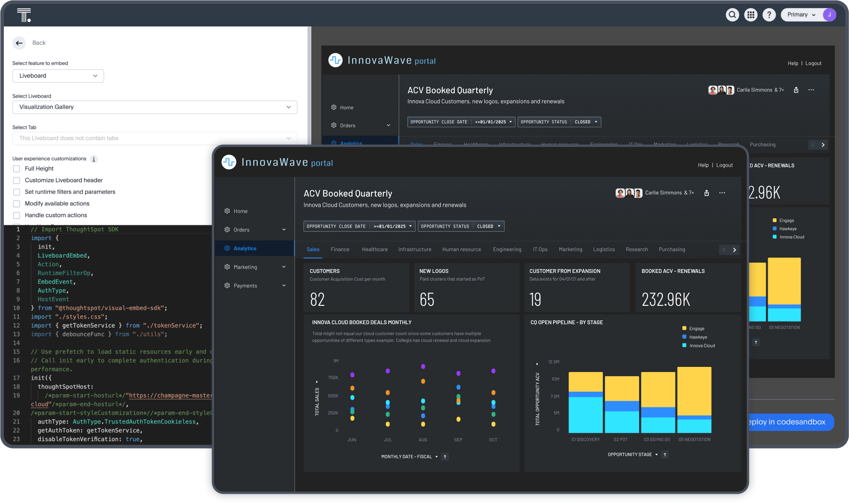Click Logout link in background portal
This screenshot has width=849, height=504.
pos(814,63)
